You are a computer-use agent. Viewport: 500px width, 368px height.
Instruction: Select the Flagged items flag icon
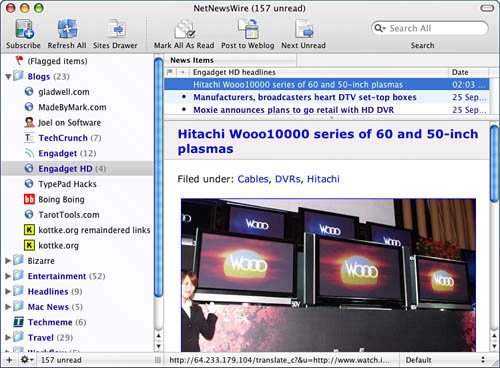19,61
